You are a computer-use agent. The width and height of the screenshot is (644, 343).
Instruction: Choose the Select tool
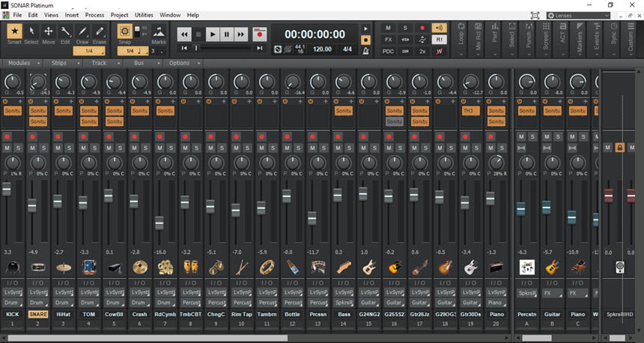tap(31, 31)
